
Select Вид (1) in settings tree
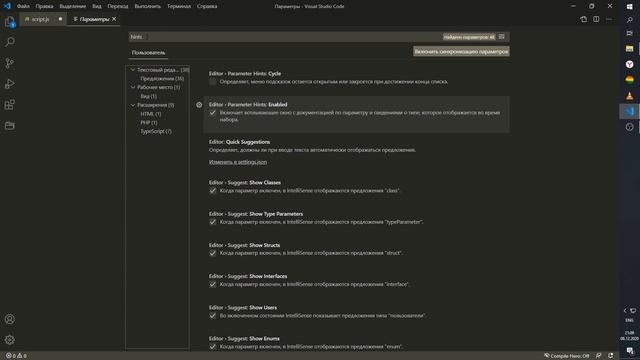coord(149,96)
